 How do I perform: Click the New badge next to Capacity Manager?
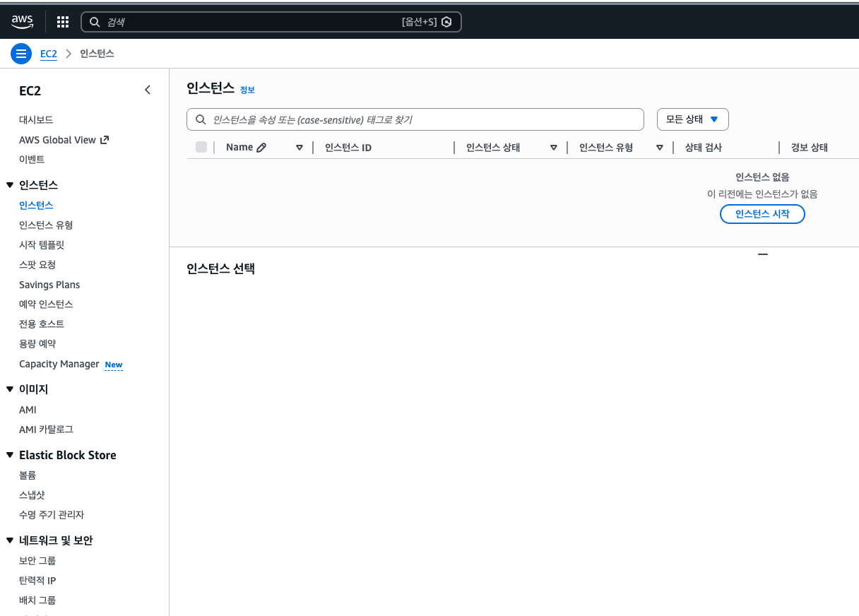coord(114,365)
